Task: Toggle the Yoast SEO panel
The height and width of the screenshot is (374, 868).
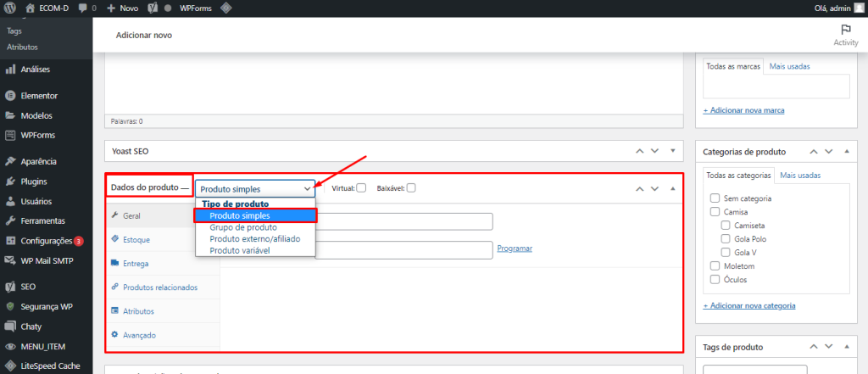Action: (x=672, y=151)
